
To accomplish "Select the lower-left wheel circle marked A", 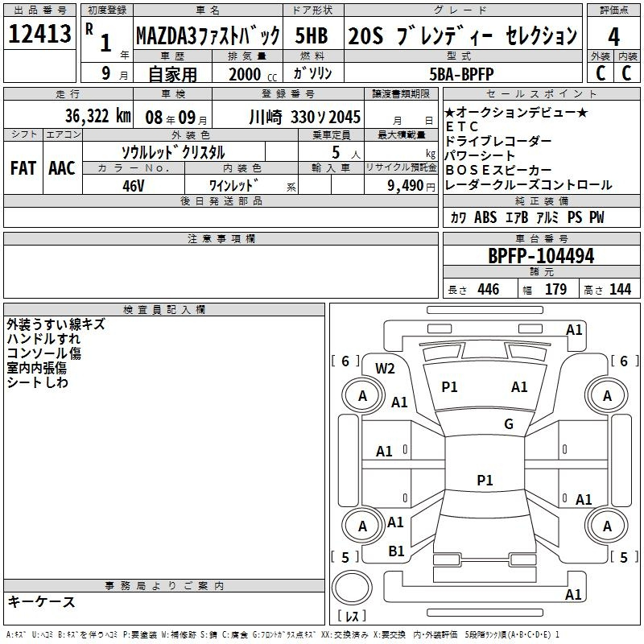I will point(362,526).
